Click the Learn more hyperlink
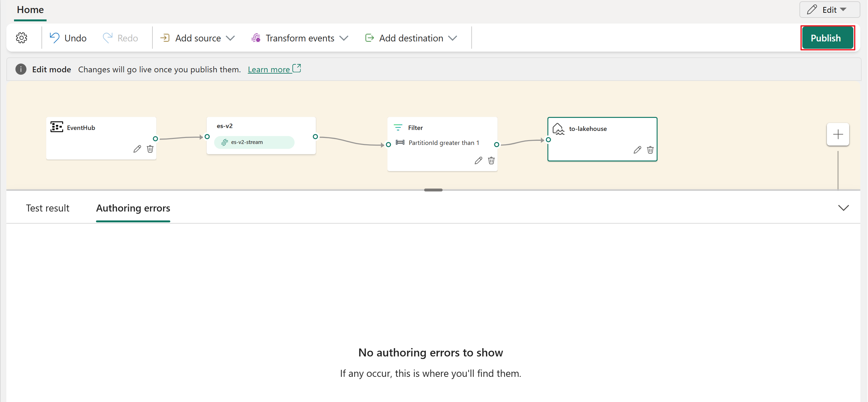868x402 pixels. 271,69
